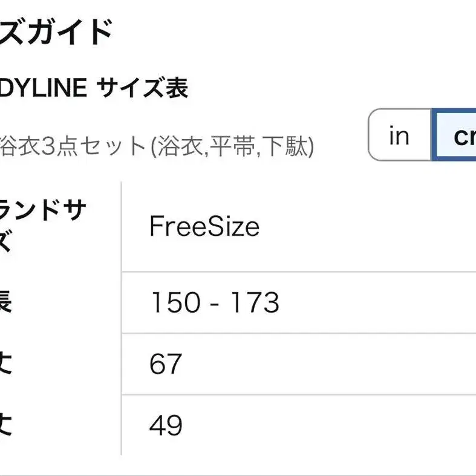This screenshot has height=476, width=476.
Task: Click the サイズ表 text in title
Action: (142, 88)
